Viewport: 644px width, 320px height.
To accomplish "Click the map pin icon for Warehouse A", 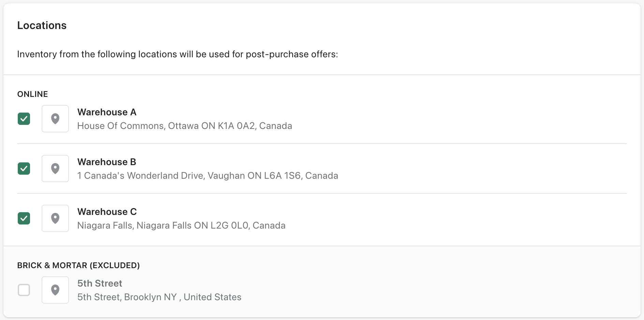I will (55, 119).
